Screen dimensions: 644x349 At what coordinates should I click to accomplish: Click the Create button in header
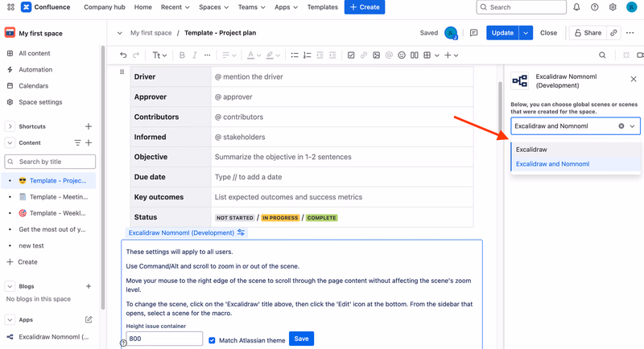point(365,7)
